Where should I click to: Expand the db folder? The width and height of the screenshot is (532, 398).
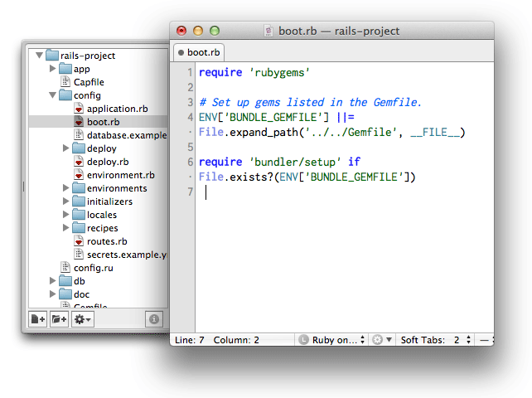(x=52, y=281)
